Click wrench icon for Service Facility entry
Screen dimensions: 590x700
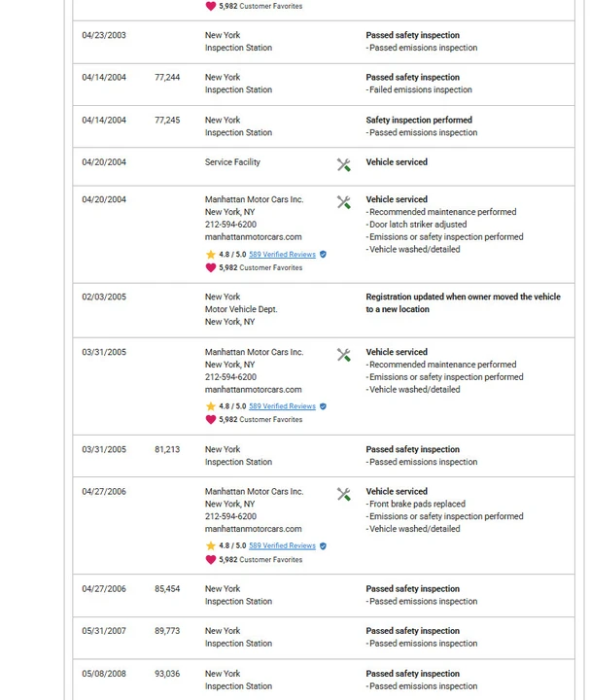[x=344, y=164]
